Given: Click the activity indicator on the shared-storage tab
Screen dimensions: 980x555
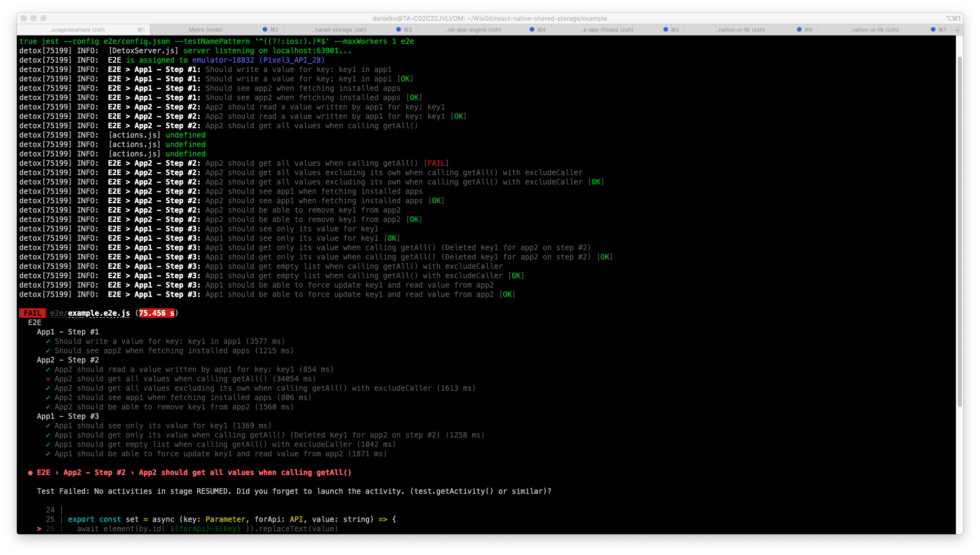Looking at the screenshot, I should (x=398, y=30).
